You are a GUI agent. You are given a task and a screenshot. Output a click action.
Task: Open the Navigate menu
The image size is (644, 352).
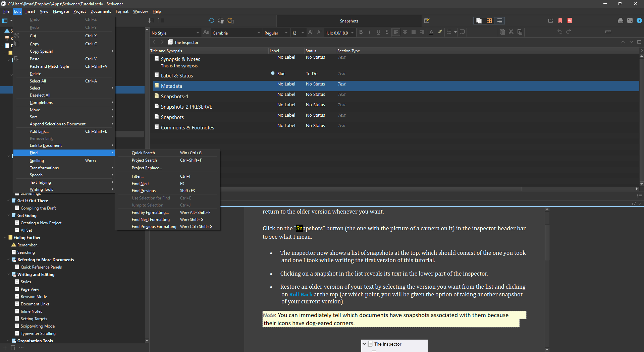(60, 11)
